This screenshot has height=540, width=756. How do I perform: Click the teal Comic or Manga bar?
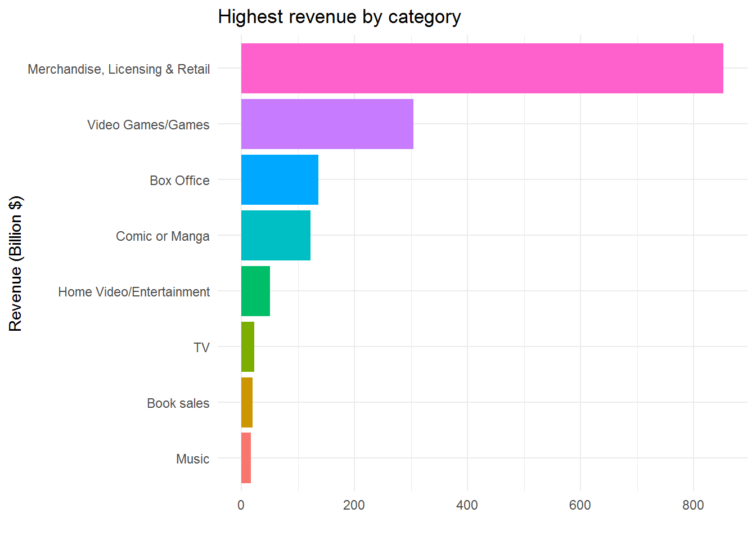[x=276, y=236]
